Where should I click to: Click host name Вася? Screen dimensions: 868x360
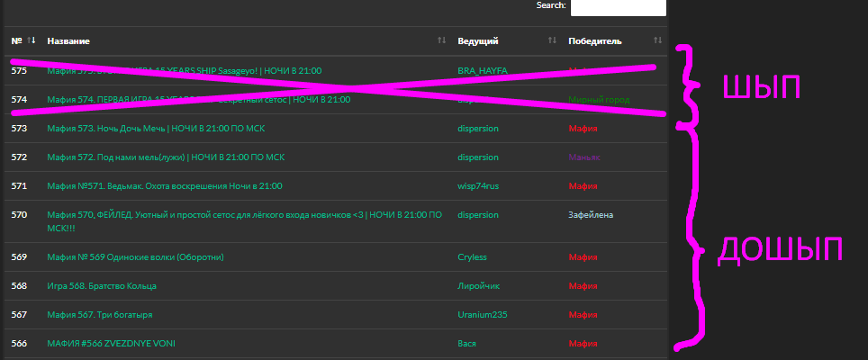[466, 343]
